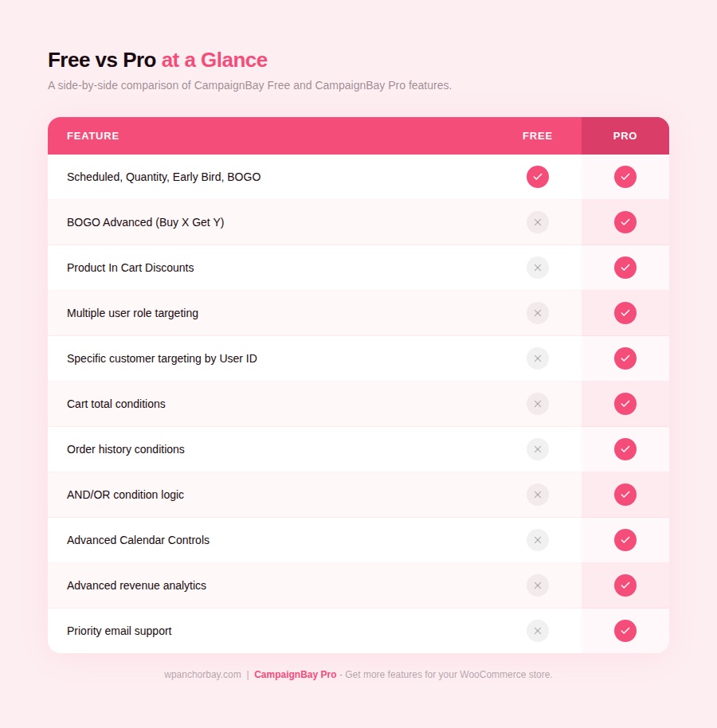Click the wpanchorbay.com footer text
This screenshot has width=717, height=728.
[x=202, y=675]
